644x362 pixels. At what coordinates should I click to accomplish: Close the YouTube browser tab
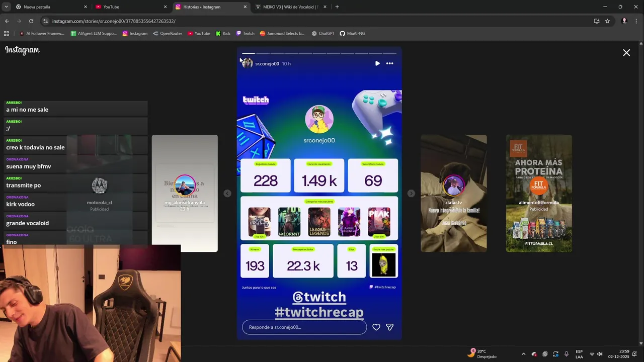pyautogui.click(x=165, y=7)
